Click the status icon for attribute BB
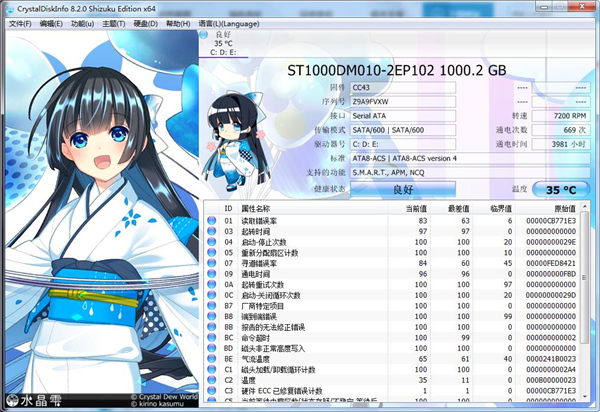The height and width of the screenshot is (412, 600). (212, 327)
